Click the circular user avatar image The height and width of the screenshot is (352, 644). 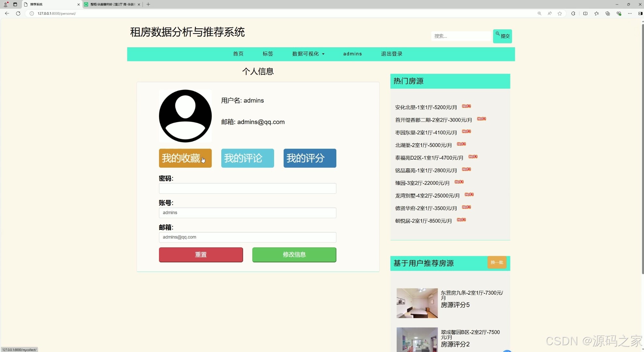(185, 116)
